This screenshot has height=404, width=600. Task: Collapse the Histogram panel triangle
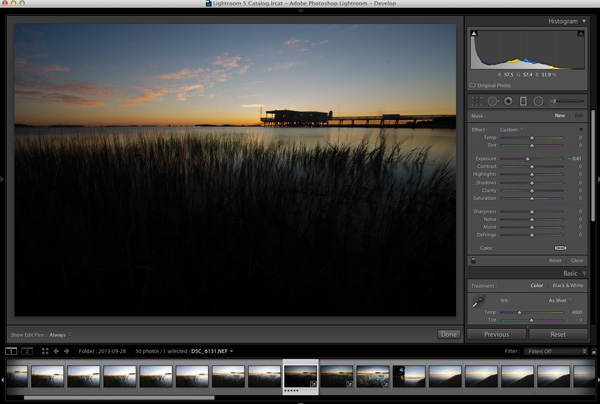tap(584, 21)
